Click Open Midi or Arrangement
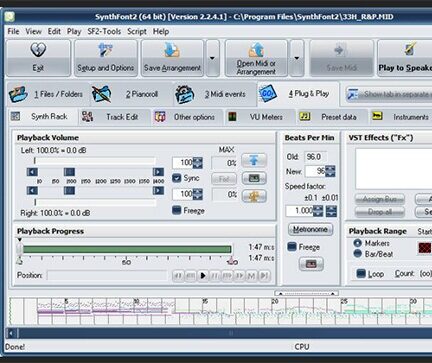This screenshot has height=363, width=432. pyautogui.click(x=256, y=58)
